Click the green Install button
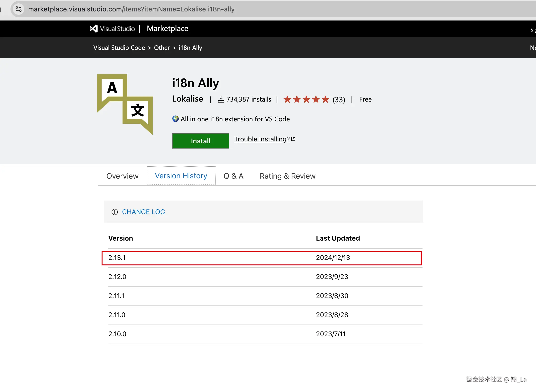 (201, 141)
